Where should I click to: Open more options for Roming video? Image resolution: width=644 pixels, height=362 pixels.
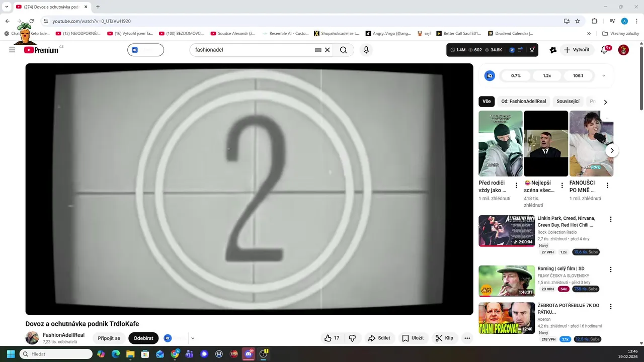(x=611, y=269)
